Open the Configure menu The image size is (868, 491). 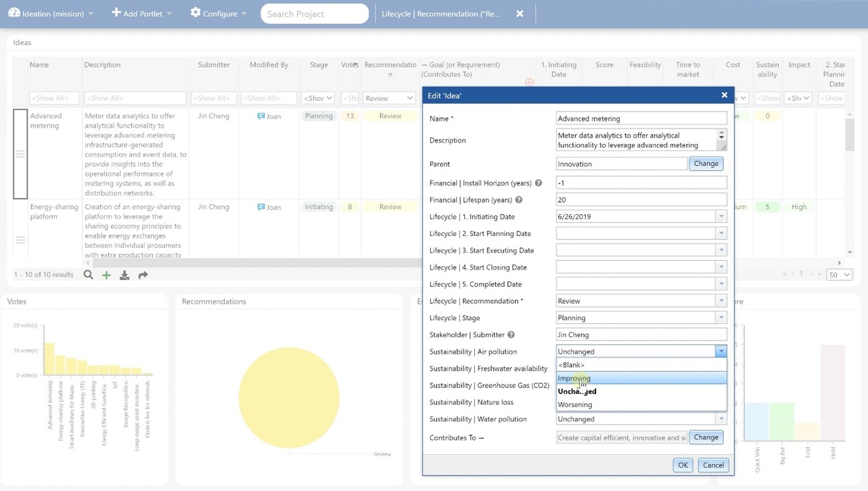coord(219,13)
